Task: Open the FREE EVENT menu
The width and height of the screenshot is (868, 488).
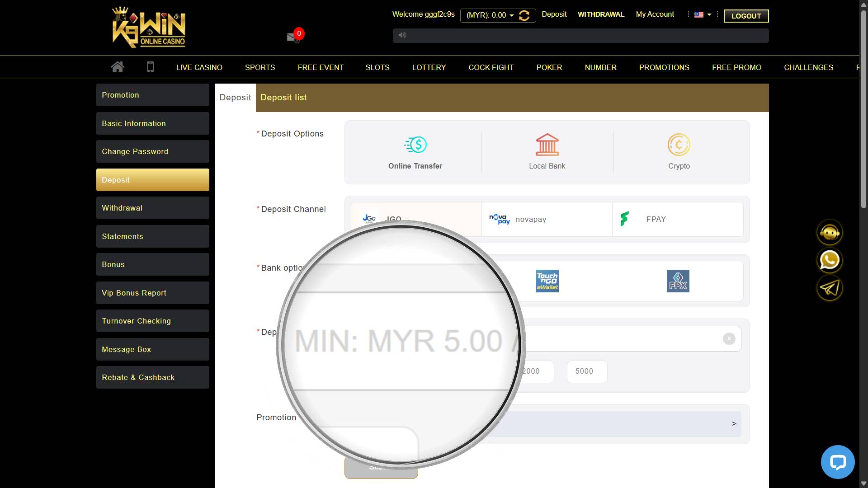Action: pos(321,67)
